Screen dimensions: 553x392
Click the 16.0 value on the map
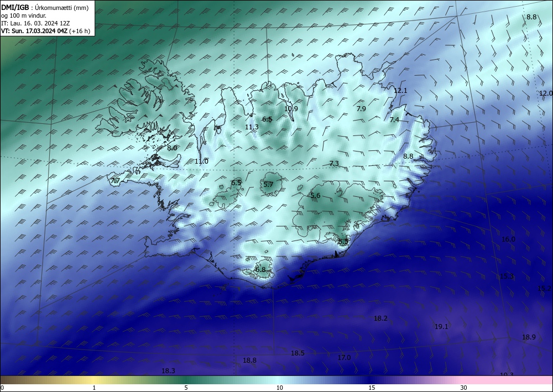tap(508, 239)
